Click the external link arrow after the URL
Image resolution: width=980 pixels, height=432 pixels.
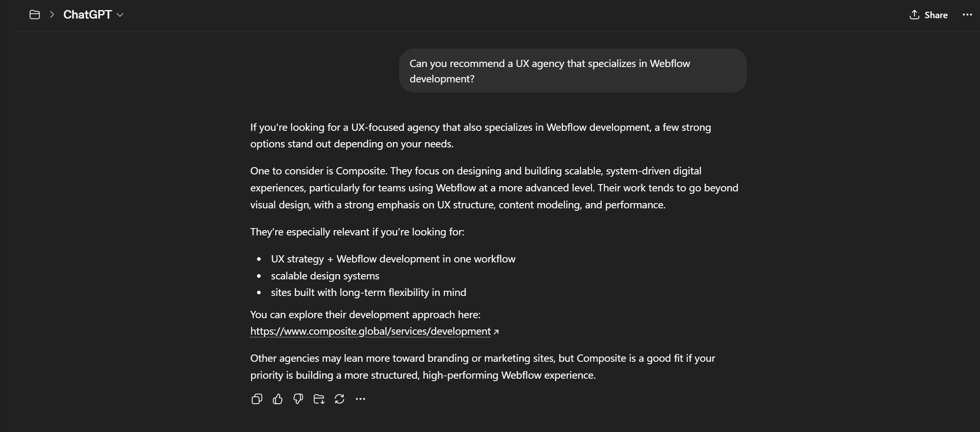coord(496,332)
